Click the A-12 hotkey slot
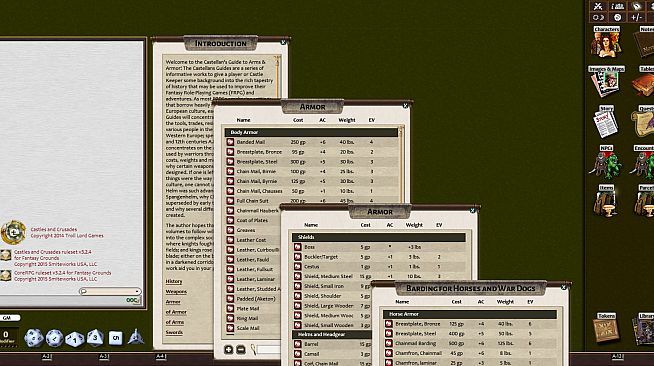Screen dimensions: 654x366 click(618, 356)
